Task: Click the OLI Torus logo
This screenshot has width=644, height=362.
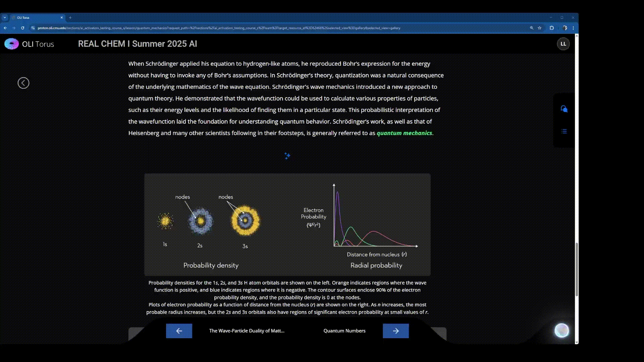Action: (x=12, y=44)
